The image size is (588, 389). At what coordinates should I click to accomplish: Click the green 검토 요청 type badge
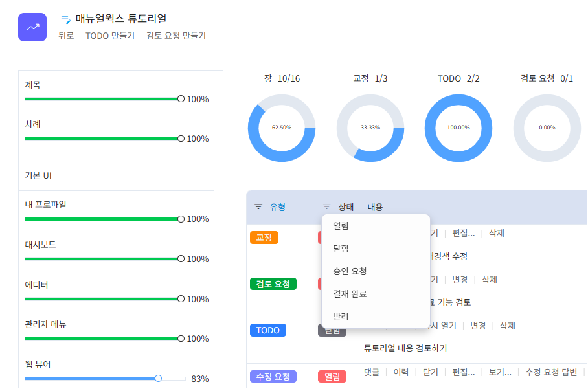[x=273, y=284]
